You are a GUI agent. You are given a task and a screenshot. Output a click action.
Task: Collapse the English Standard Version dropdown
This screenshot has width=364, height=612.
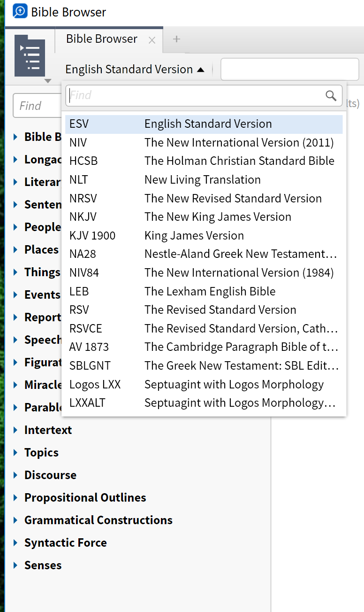point(135,70)
